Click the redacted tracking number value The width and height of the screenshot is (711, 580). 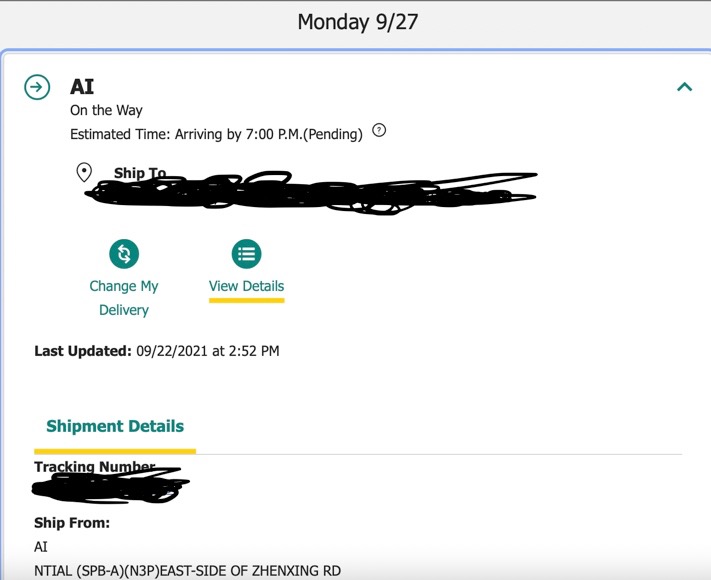[x=110, y=489]
